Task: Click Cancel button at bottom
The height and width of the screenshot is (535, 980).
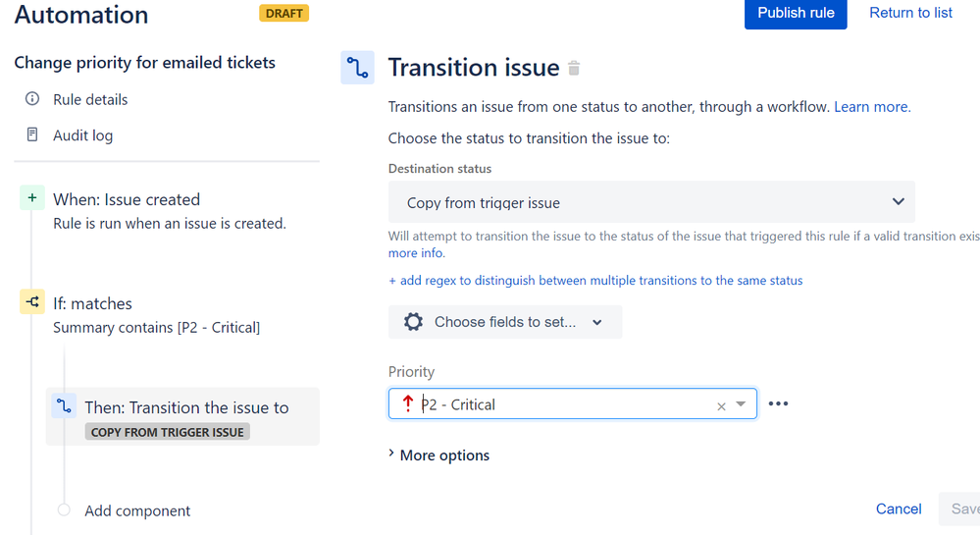Action: pos(899,508)
